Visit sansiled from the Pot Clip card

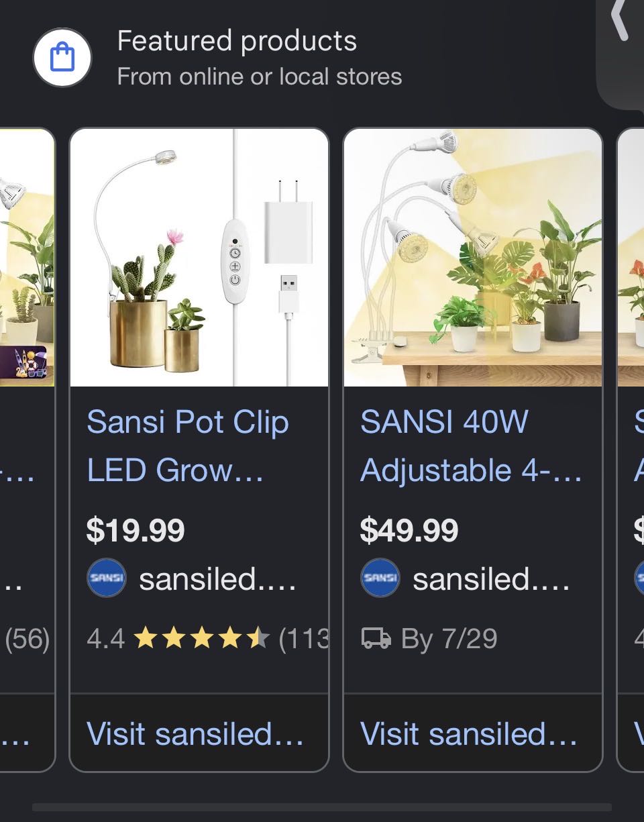tap(195, 733)
